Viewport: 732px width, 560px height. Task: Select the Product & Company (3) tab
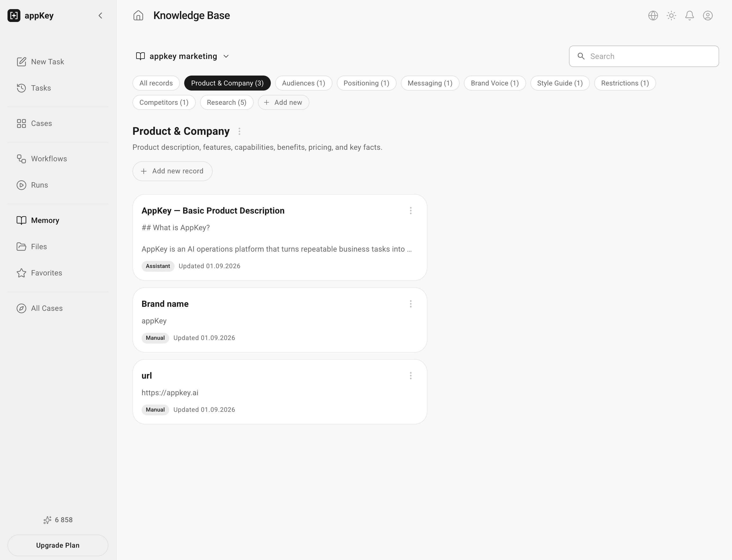point(227,83)
